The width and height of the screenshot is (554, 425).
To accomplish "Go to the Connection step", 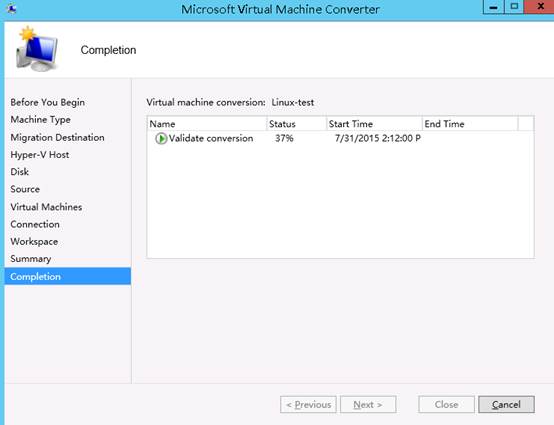I will coord(35,224).
